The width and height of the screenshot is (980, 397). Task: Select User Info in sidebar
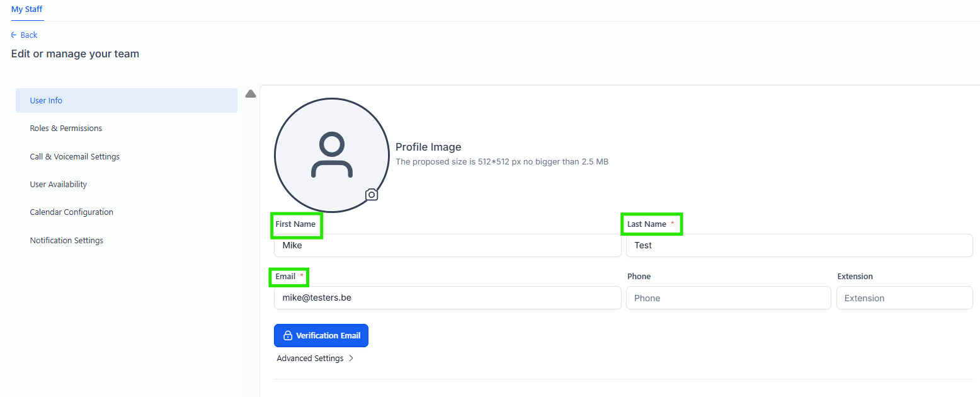[127, 101]
